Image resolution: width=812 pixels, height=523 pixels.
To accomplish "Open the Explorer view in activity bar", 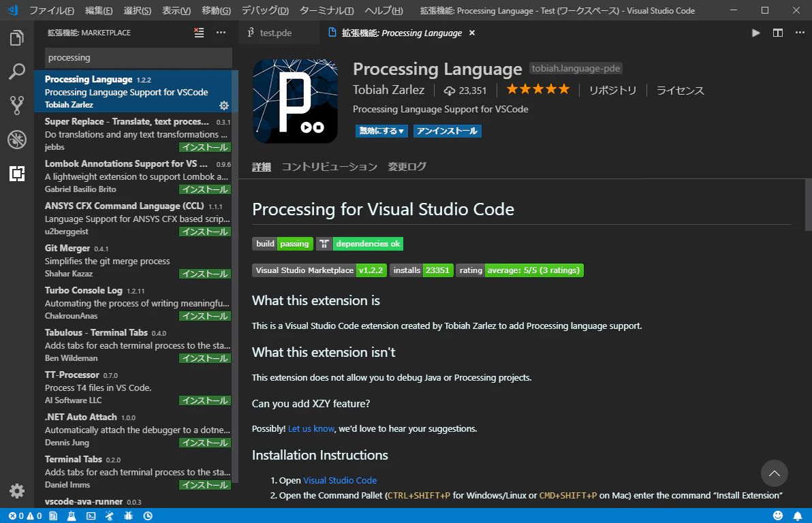I will 16,38.
